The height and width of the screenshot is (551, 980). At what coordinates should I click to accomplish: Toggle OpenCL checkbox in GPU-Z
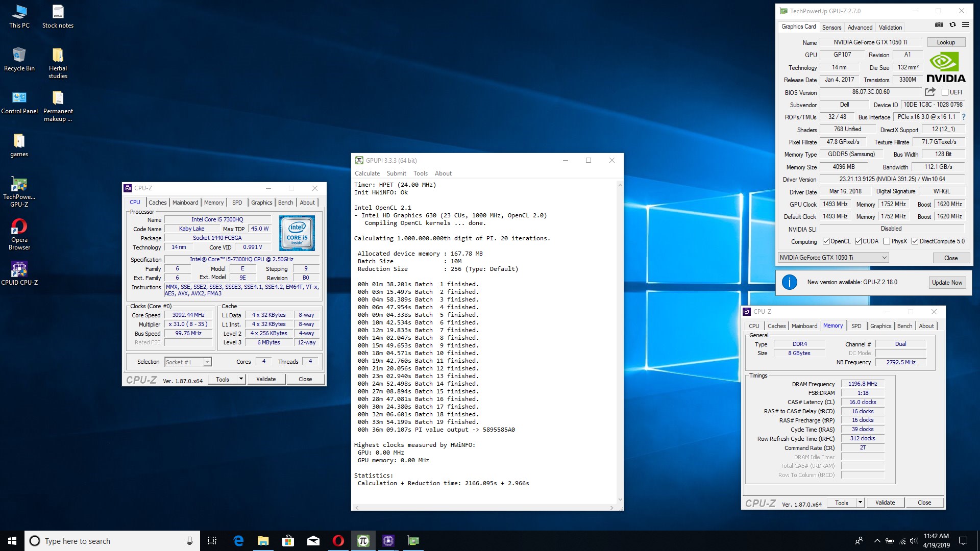pyautogui.click(x=826, y=241)
